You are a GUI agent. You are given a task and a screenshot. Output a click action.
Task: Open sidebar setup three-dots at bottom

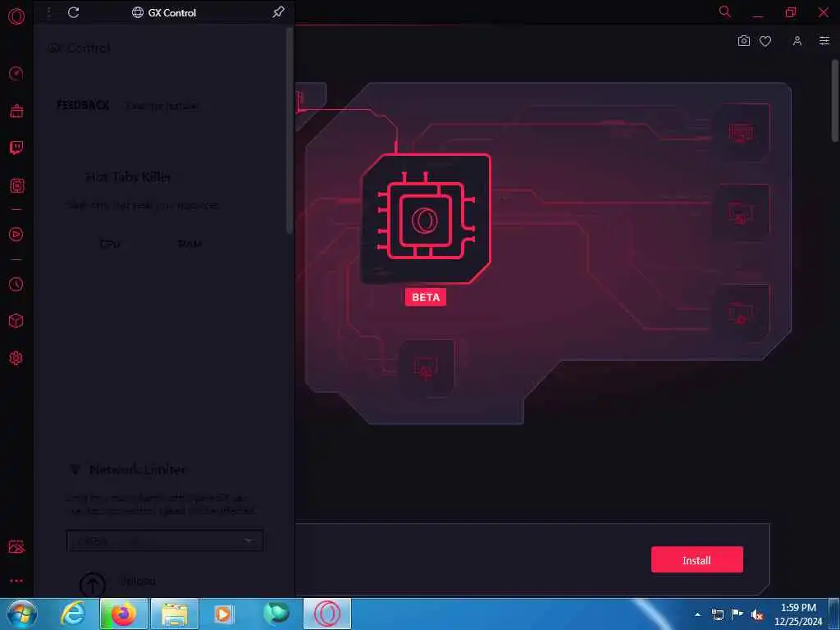[16, 581]
